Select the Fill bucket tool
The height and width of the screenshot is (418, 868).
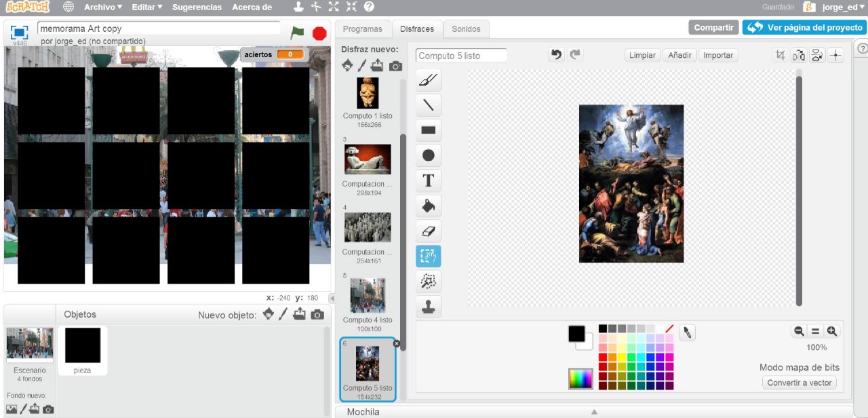[x=428, y=206]
